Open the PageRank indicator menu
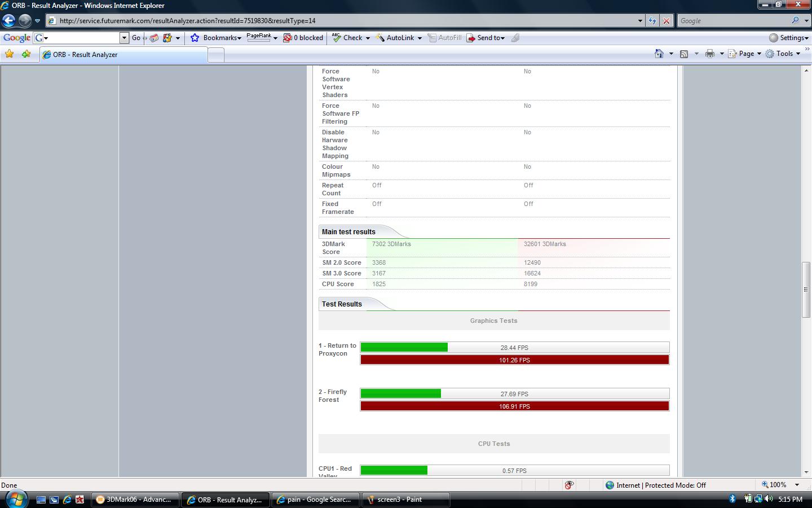The image size is (812, 508). coord(262,37)
